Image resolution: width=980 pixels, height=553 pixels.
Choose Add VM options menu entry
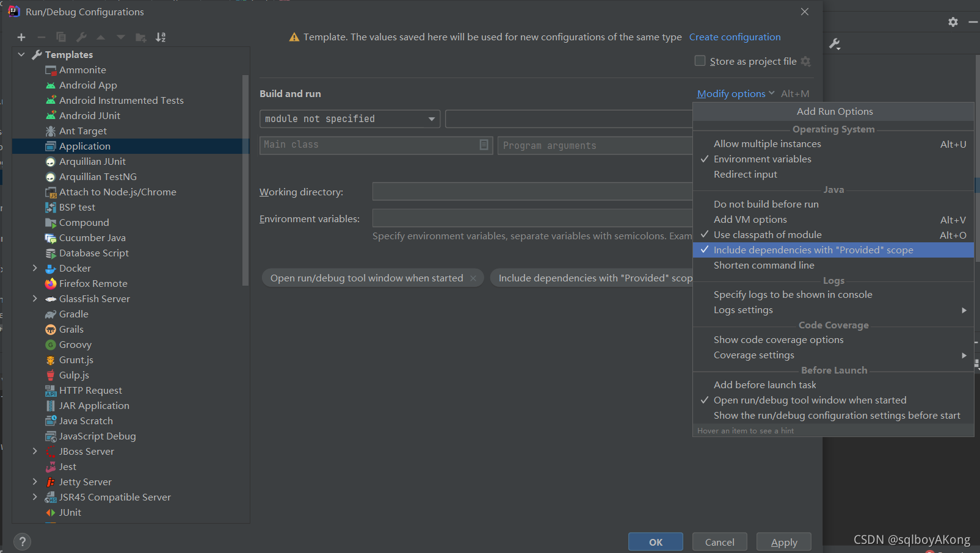(x=833, y=220)
